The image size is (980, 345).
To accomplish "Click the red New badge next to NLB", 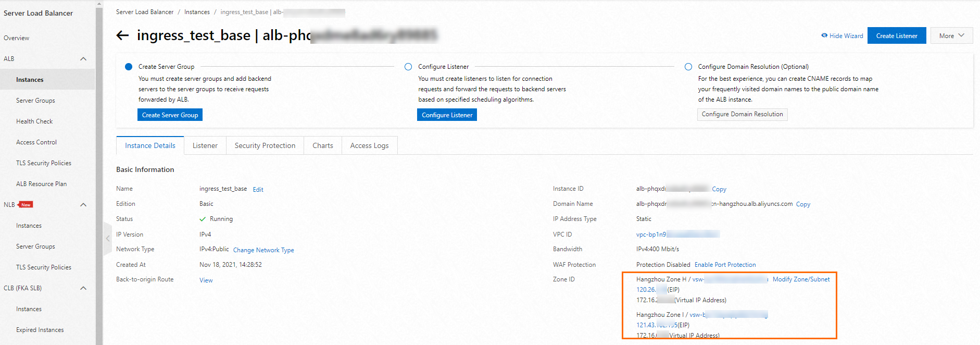I will click(x=26, y=205).
